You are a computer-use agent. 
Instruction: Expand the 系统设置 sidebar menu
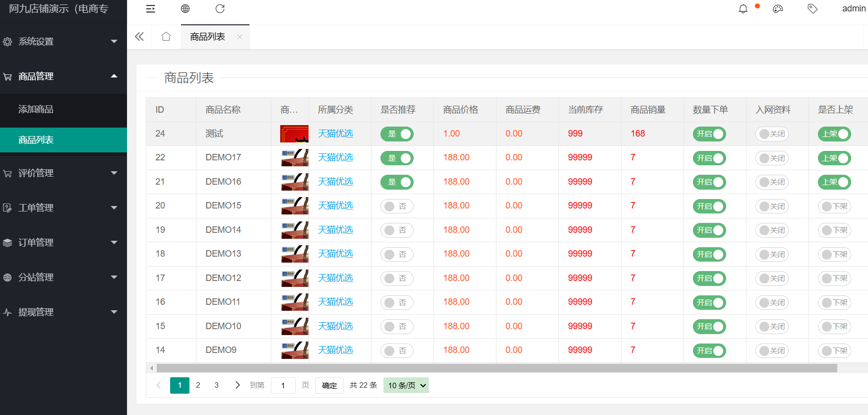pos(63,42)
